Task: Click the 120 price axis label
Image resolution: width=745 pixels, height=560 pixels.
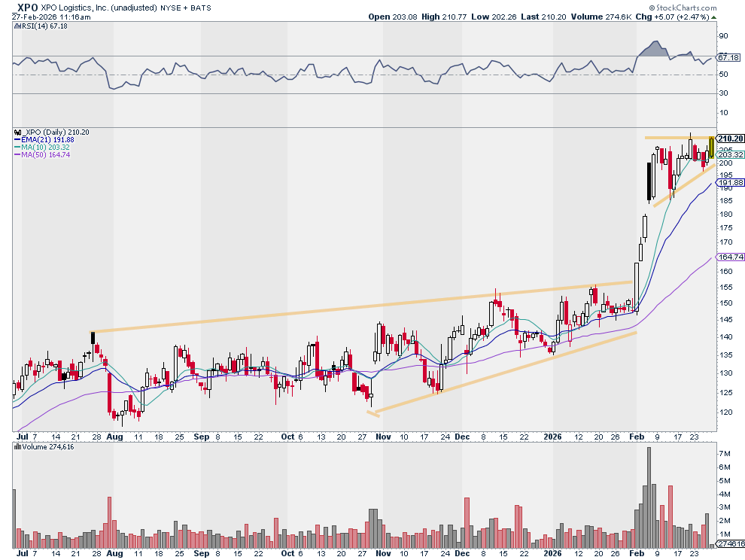Action: [x=726, y=412]
